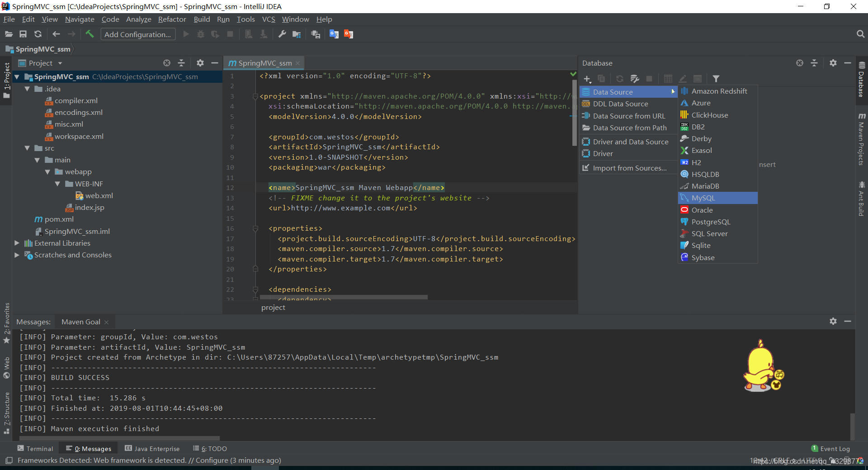Close the Maven Goal messages tab
Image resolution: width=868 pixels, height=470 pixels.
click(x=107, y=322)
